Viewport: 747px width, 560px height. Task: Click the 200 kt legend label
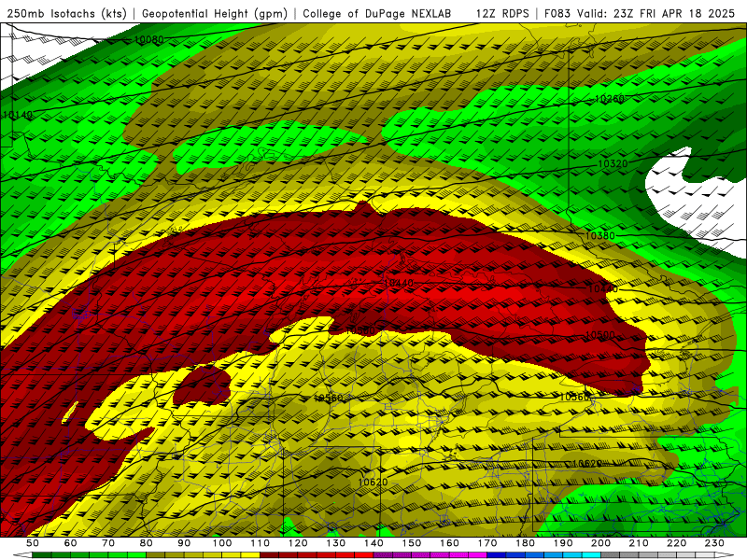[600, 543]
